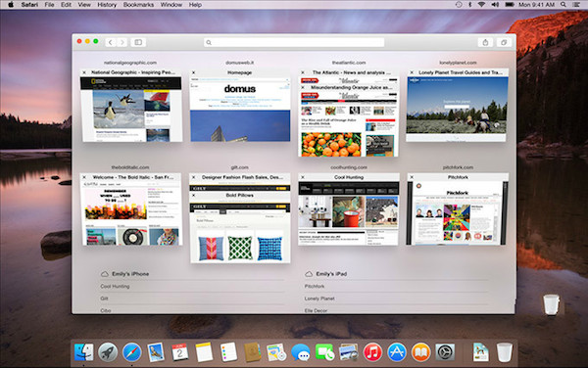Open the App Store Dock icon
Screen dimensions: 588x368
click(x=397, y=352)
